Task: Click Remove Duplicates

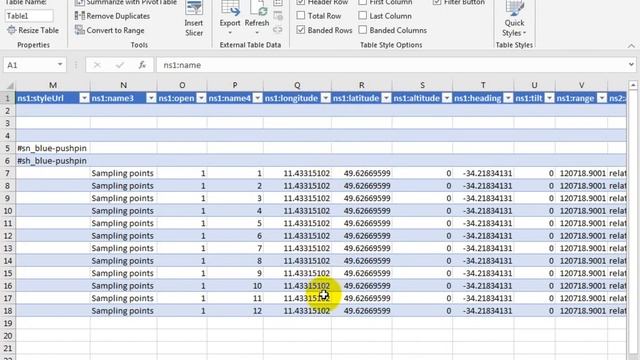Action: [112, 16]
